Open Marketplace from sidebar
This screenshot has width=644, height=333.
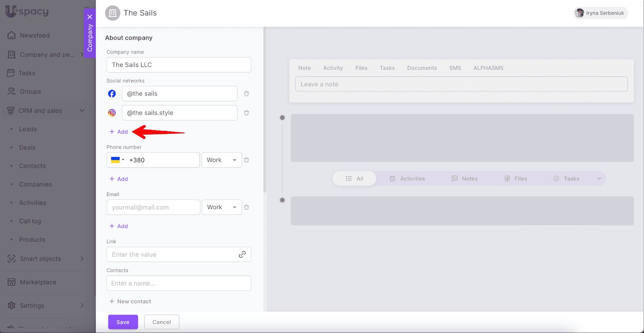point(38,282)
